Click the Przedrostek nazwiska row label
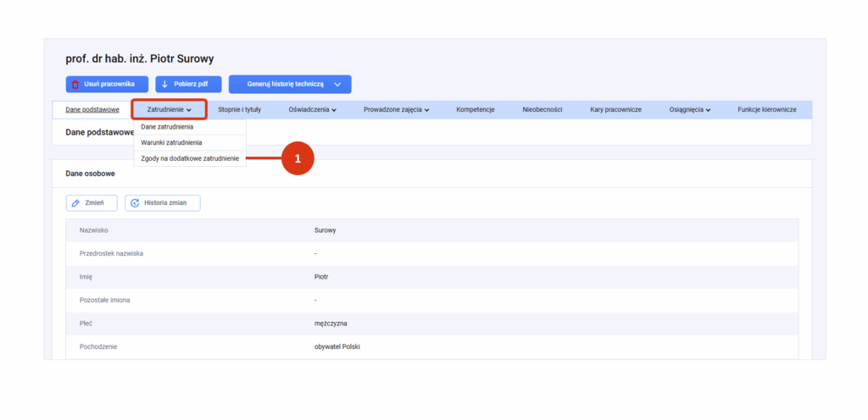This screenshot has width=868, height=420. click(111, 254)
